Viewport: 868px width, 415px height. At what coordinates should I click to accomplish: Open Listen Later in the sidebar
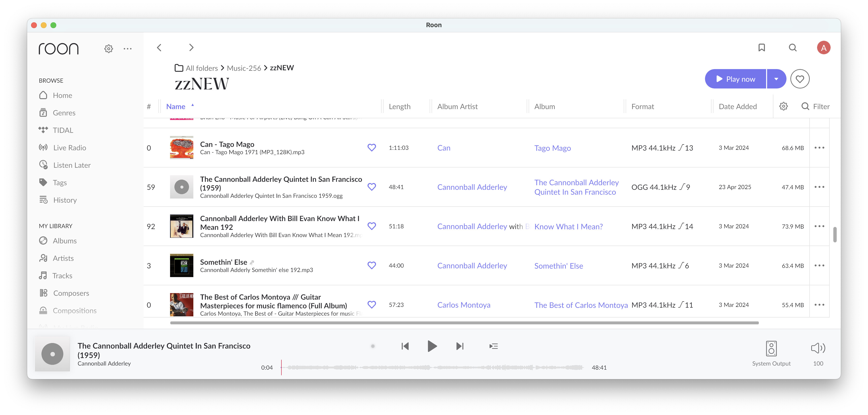tap(65, 165)
